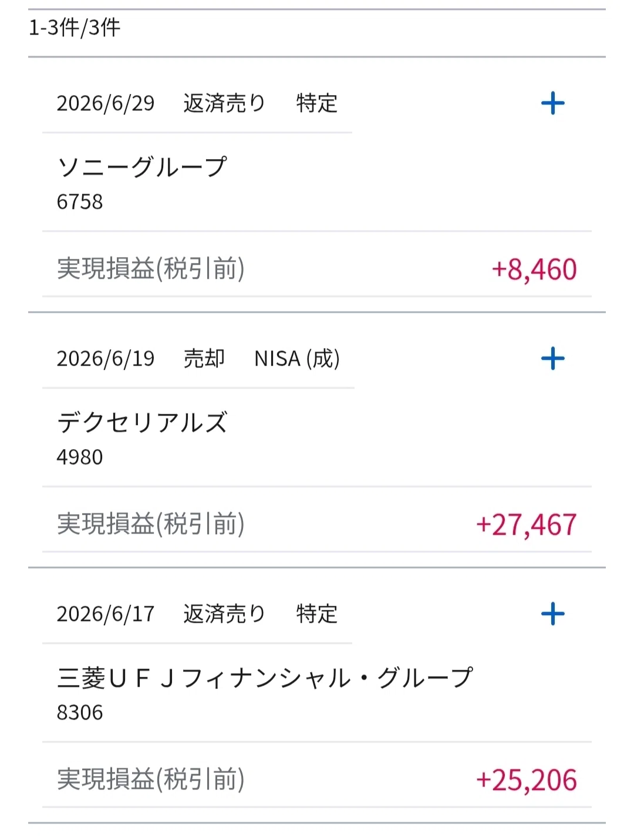
Task: Open the ソニーグループ stock name
Action: point(142,167)
